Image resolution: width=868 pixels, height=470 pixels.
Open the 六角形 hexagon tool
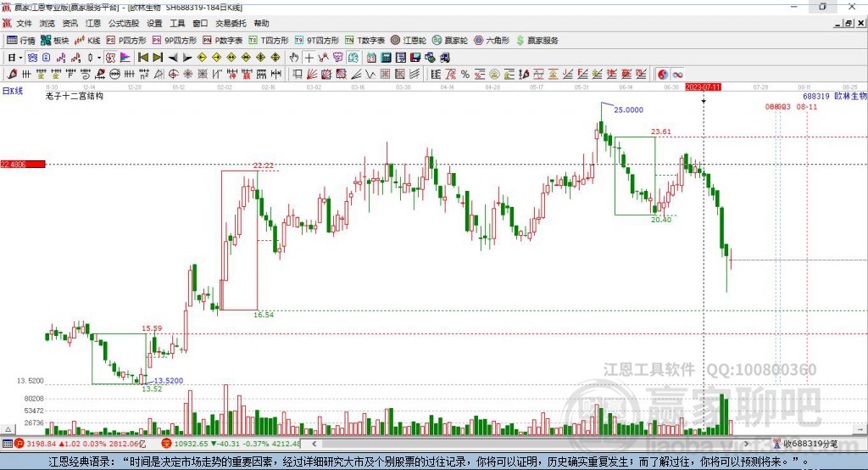(x=492, y=41)
